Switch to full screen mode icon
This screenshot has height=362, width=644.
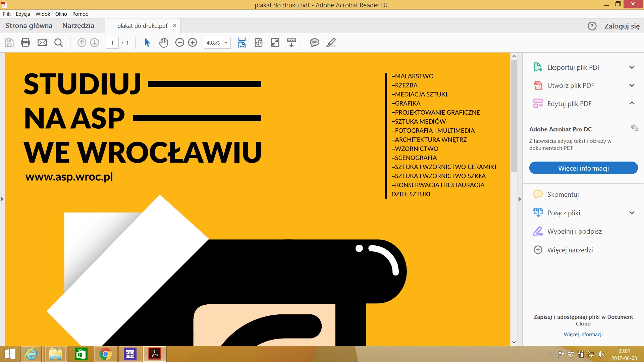point(275,43)
